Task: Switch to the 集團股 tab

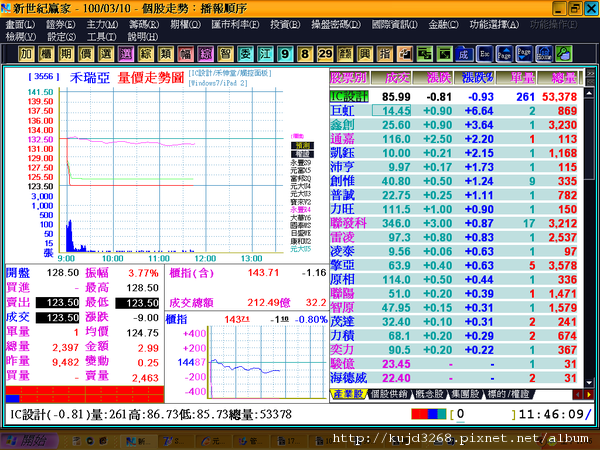Action: [465, 394]
